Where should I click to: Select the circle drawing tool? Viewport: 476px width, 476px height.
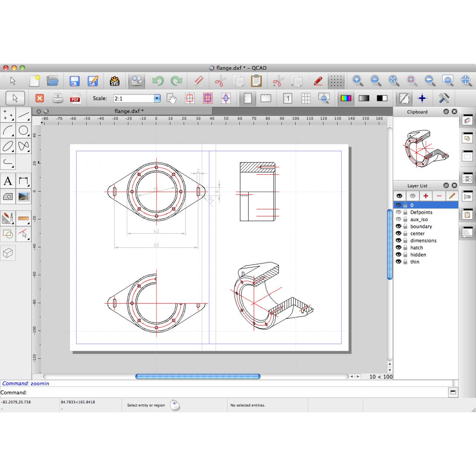click(23, 131)
